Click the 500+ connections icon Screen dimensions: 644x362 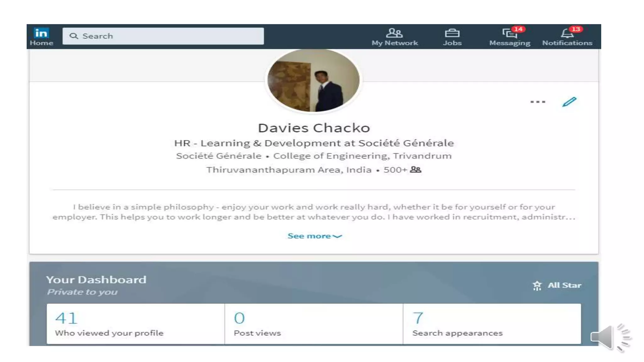pyautogui.click(x=415, y=170)
